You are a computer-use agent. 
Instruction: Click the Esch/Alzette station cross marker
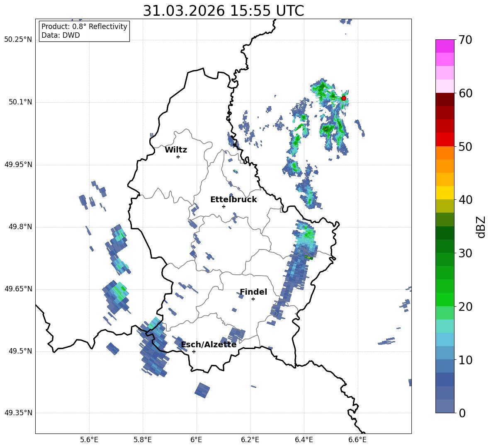(194, 351)
